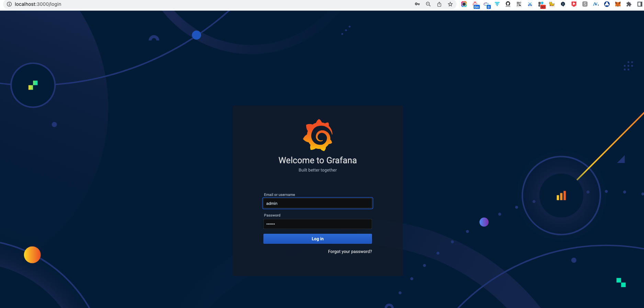Click the Grafana logo on login card
The width and height of the screenshot is (644, 308).
pyautogui.click(x=318, y=135)
